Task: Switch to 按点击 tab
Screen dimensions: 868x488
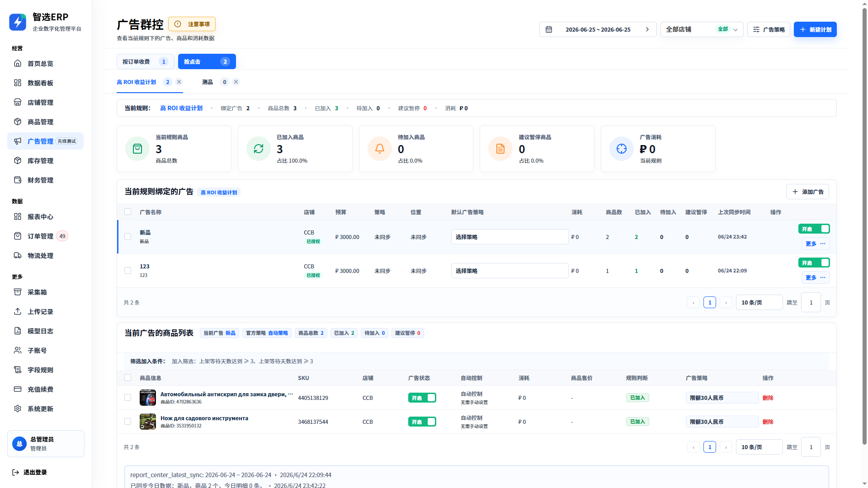Action: pos(207,61)
